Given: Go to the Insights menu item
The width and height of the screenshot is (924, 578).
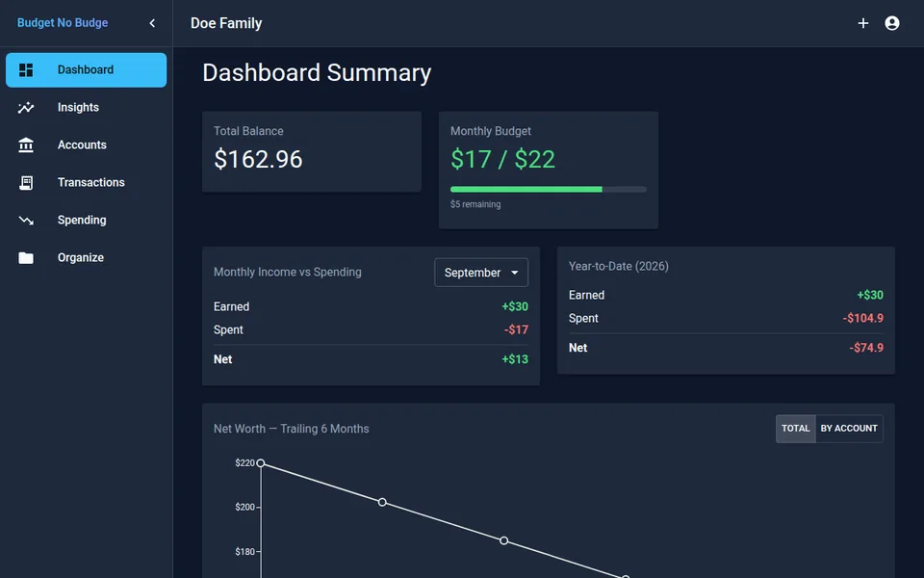Looking at the screenshot, I should point(86,107).
